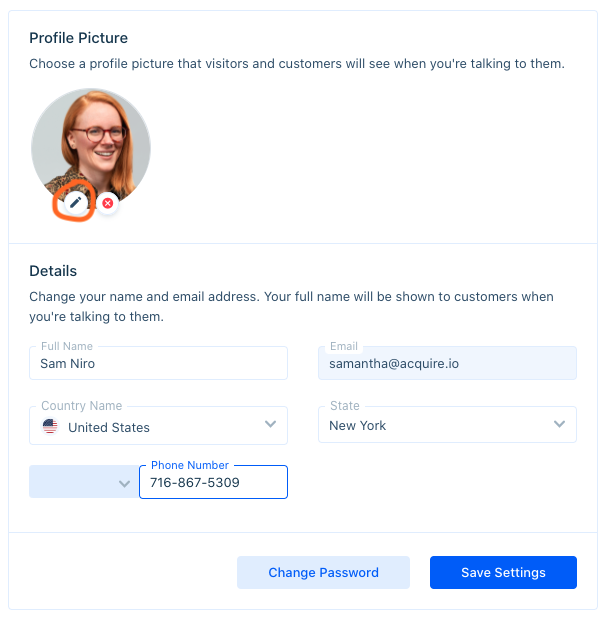Image resolution: width=609 pixels, height=620 pixels.
Task: Click the Profile Picture heading
Action: [78, 38]
